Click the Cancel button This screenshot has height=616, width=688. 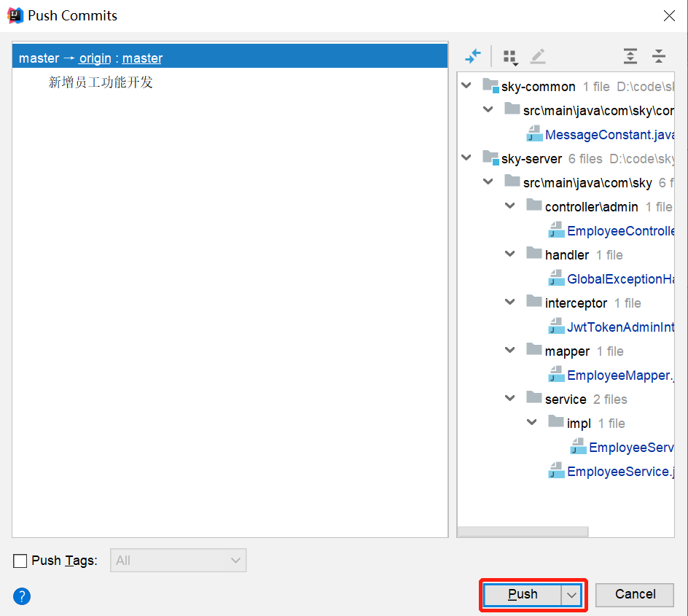[x=635, y=595]
